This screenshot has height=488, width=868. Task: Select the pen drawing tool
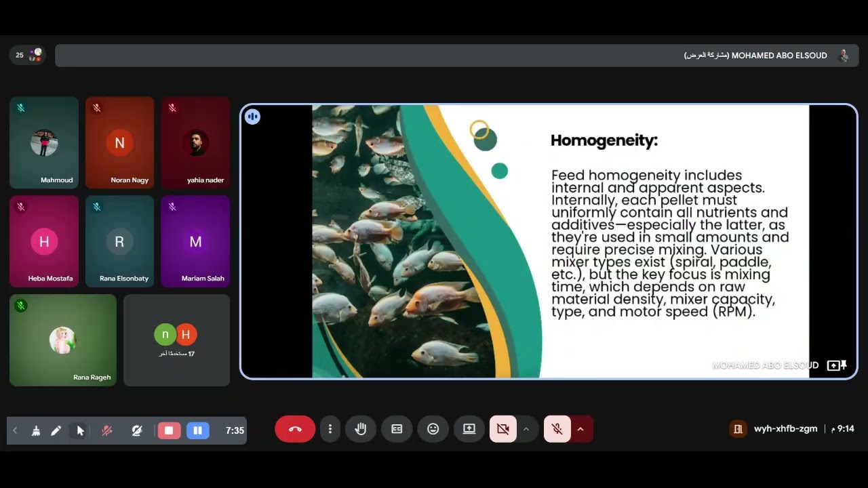coord(56,430)
